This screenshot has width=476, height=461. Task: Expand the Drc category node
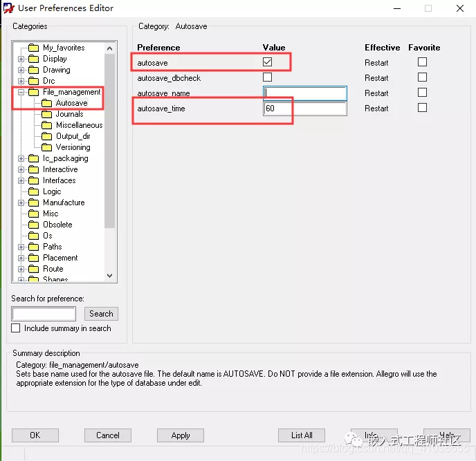[21, 81]
